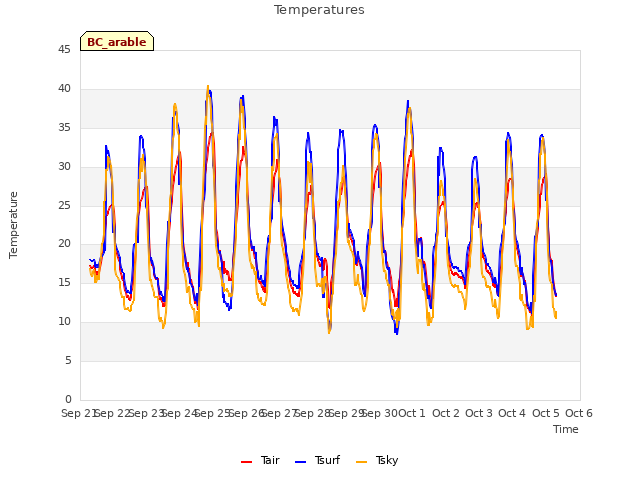Image resolution: width=640 pixels, height=480 pixels.
Task: Click the Oct 4 x-axis tick label
Action: point(512,413)
